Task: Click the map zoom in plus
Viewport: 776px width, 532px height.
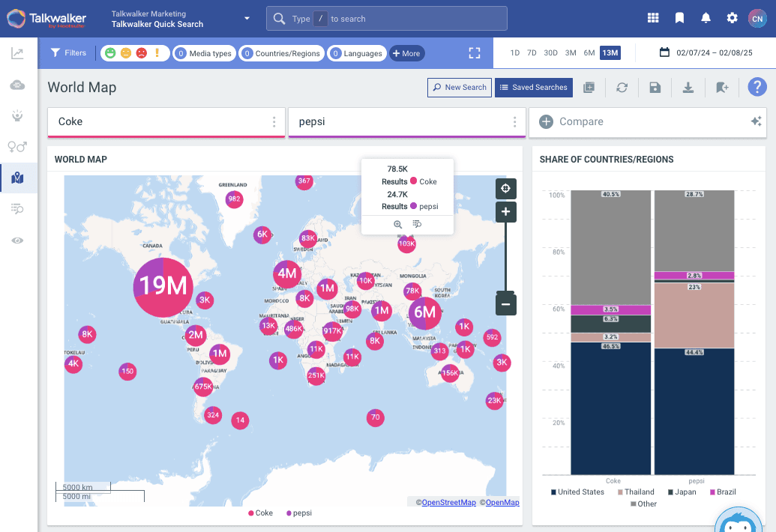Action: [x=505, y=212]
